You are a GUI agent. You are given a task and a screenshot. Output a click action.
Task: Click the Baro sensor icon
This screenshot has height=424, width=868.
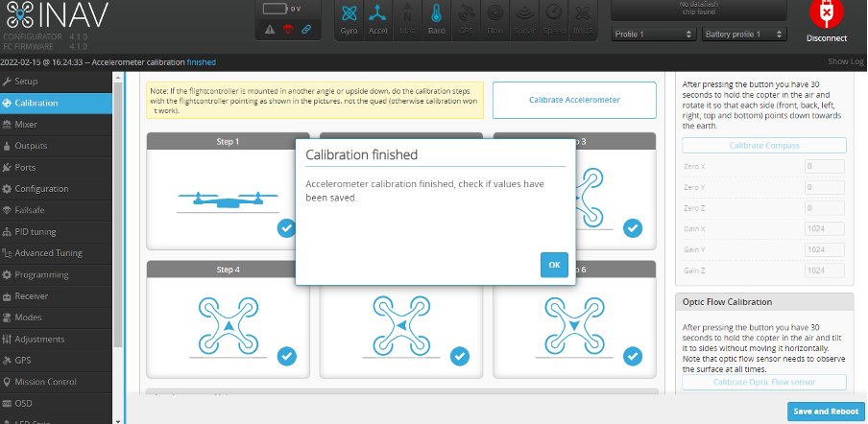(436, 19)
